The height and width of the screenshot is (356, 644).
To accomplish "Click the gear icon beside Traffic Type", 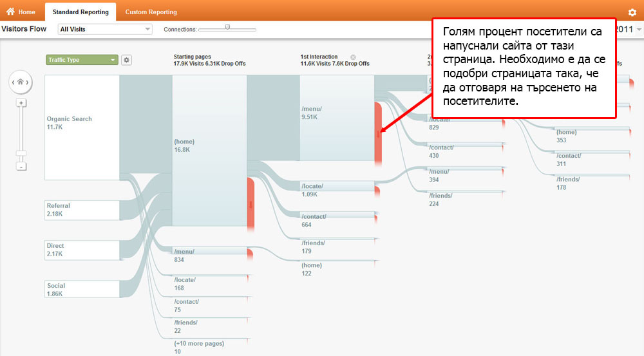I will pyautogui.click(x=127, y=60).
